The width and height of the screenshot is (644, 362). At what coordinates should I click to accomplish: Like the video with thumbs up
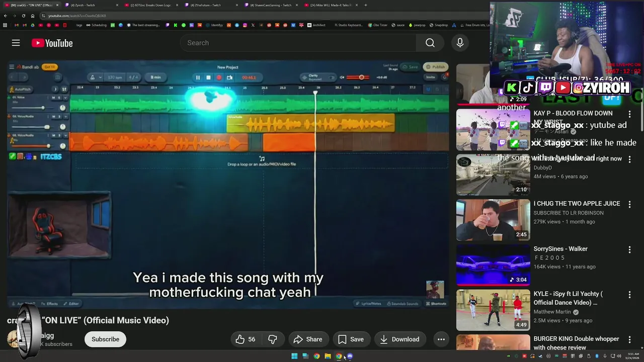[246, 339]
